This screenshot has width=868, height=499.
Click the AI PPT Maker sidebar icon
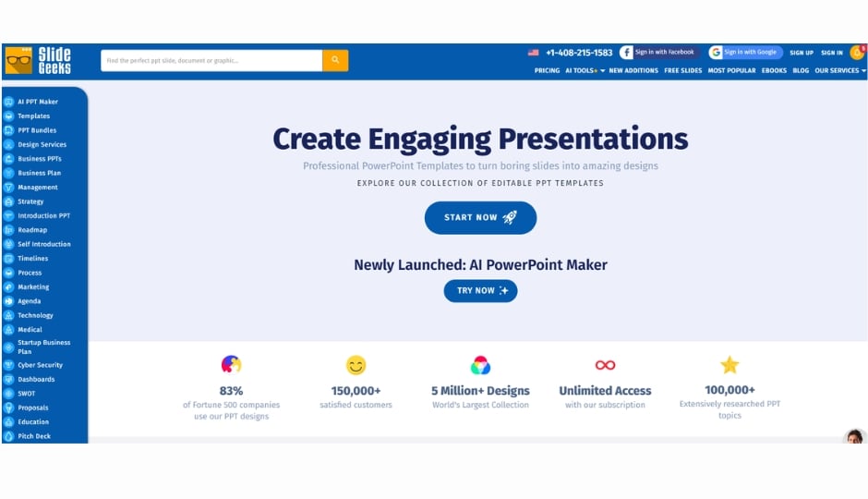click(9, 102)
